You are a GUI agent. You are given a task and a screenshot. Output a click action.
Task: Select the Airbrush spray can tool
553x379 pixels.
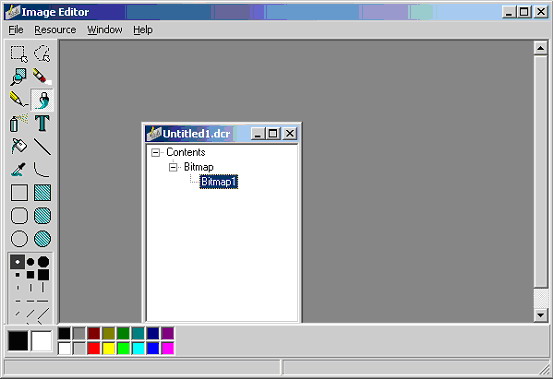click(19, 123)
